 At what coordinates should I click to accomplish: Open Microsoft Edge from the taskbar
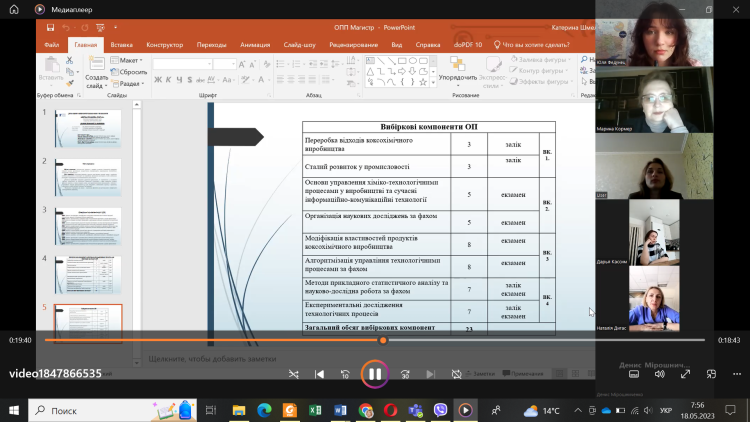tap(264, 410)
